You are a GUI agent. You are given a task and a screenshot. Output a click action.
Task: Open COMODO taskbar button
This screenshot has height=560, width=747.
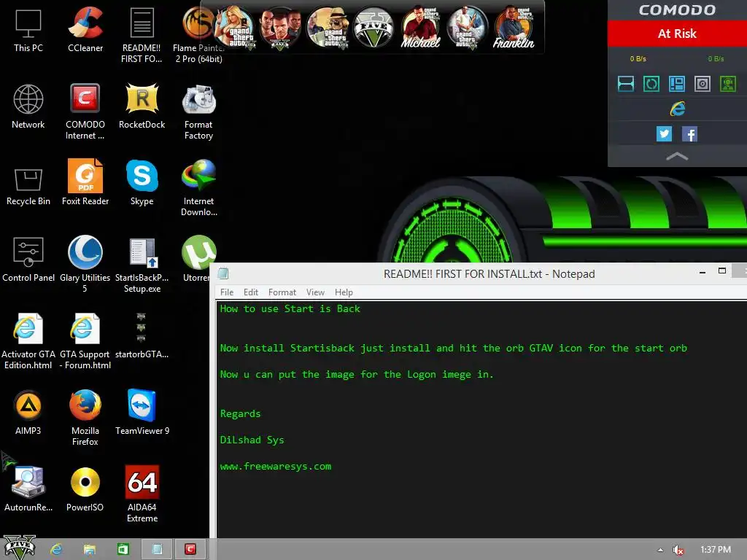[190, 550]
